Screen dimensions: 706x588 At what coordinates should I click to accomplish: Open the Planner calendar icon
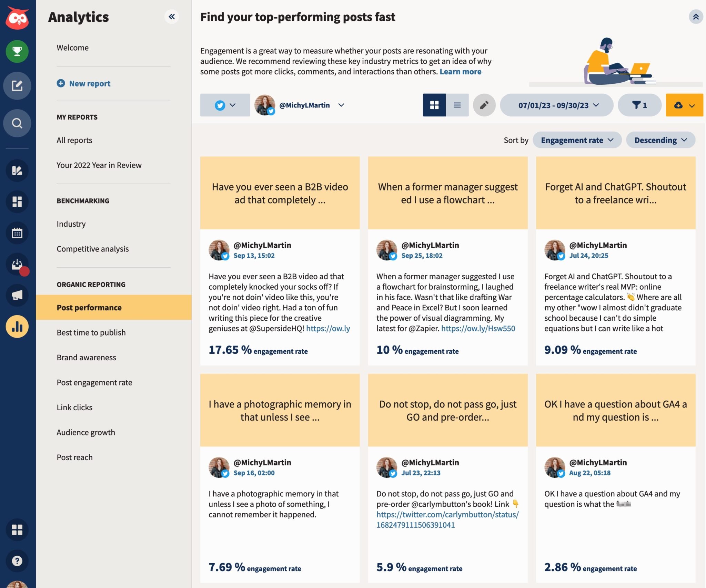17,233
